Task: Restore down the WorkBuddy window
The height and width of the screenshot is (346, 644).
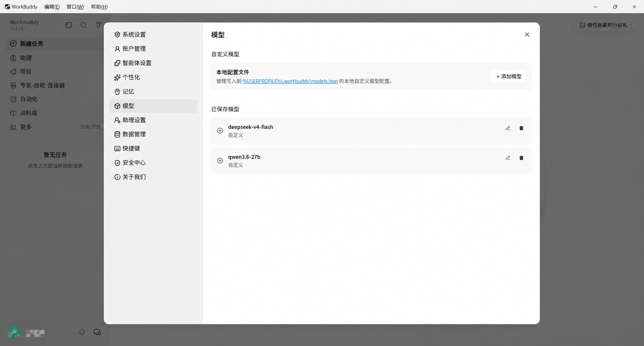Action: 615,7
